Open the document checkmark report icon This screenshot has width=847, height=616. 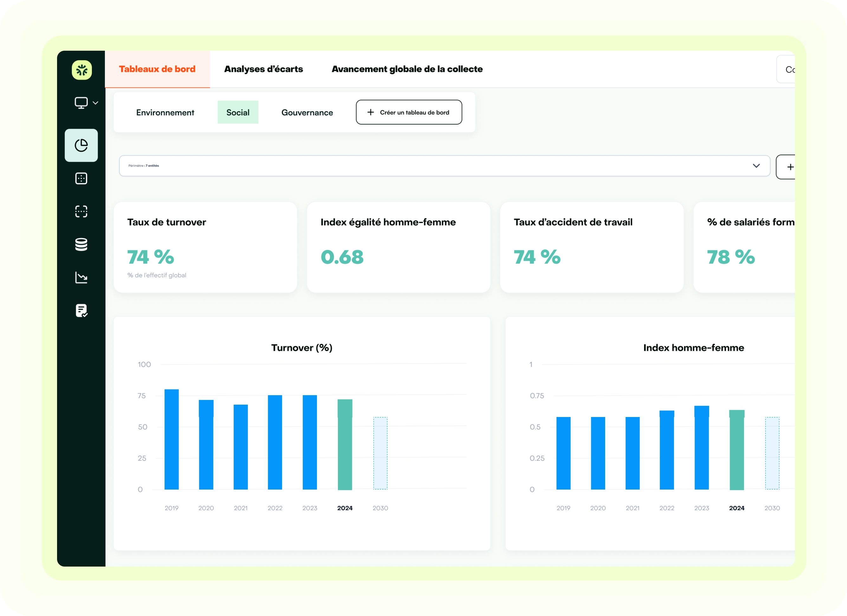(x=81, y=310)
